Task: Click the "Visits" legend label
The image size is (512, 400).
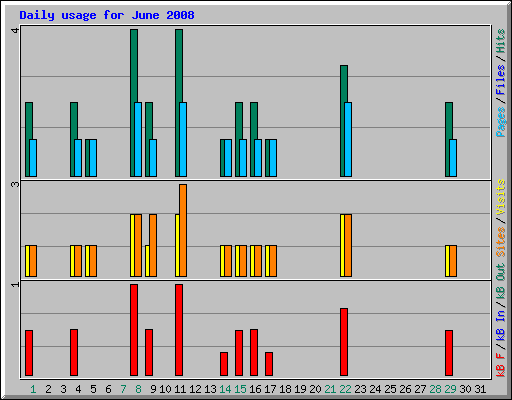Action: (x=500, y=197)
